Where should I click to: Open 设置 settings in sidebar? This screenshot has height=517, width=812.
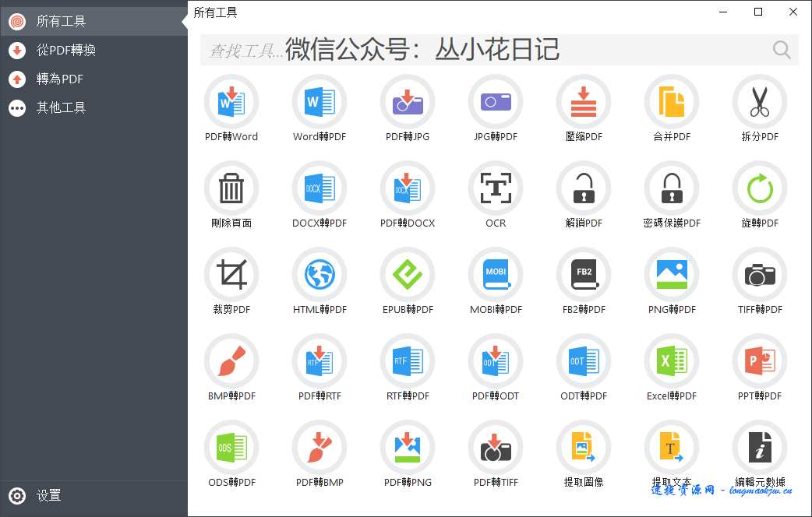[x=94, y=496]
